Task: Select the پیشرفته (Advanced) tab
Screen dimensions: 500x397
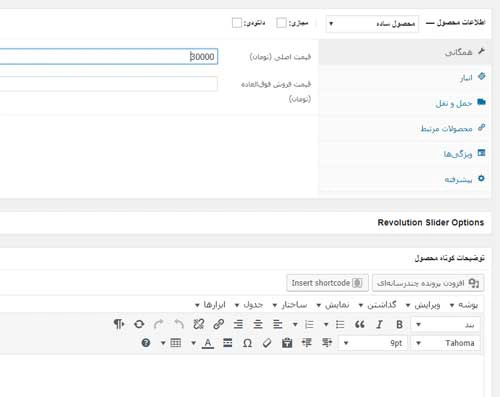Action: point(404,180)
